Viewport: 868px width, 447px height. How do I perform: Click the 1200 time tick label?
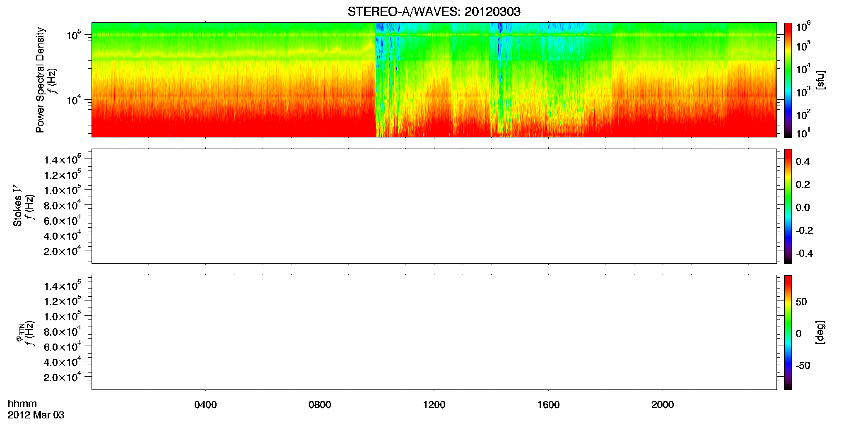[434, 405]
